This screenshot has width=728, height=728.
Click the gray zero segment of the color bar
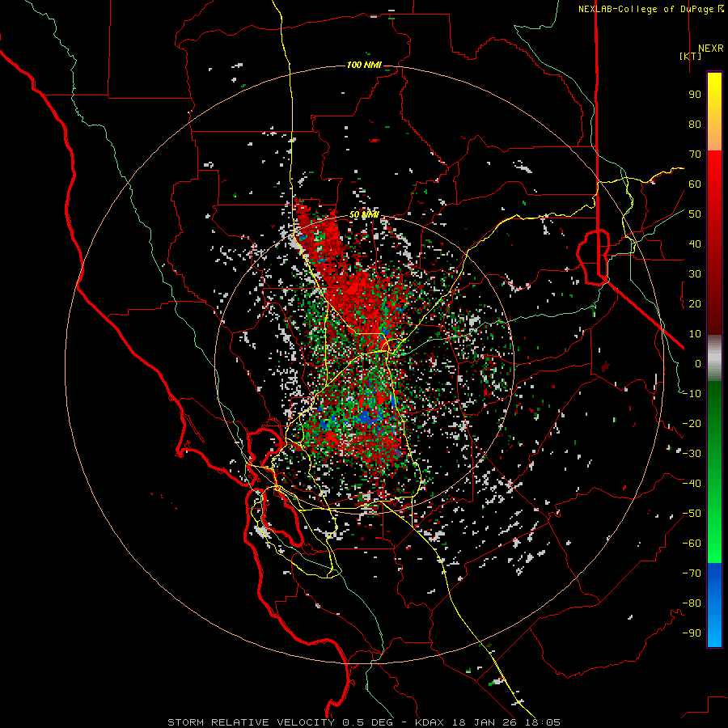coord(714,358)
